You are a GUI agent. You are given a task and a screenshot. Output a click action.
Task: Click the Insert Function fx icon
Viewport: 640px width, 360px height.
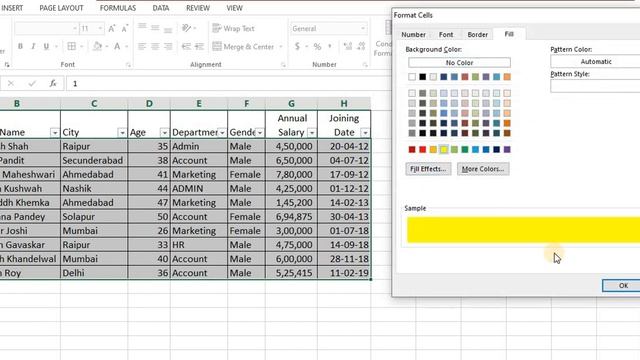pyautogui.click(x=53, y=83)
